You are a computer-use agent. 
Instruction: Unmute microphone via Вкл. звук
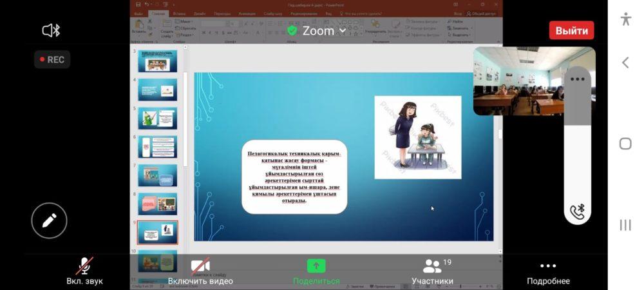click(84, 271)
